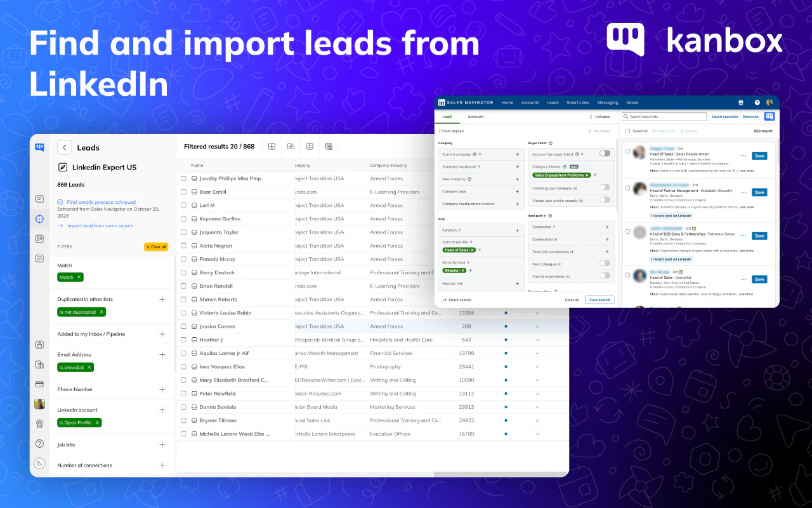Click Share search in Sales Navigator

457,300
